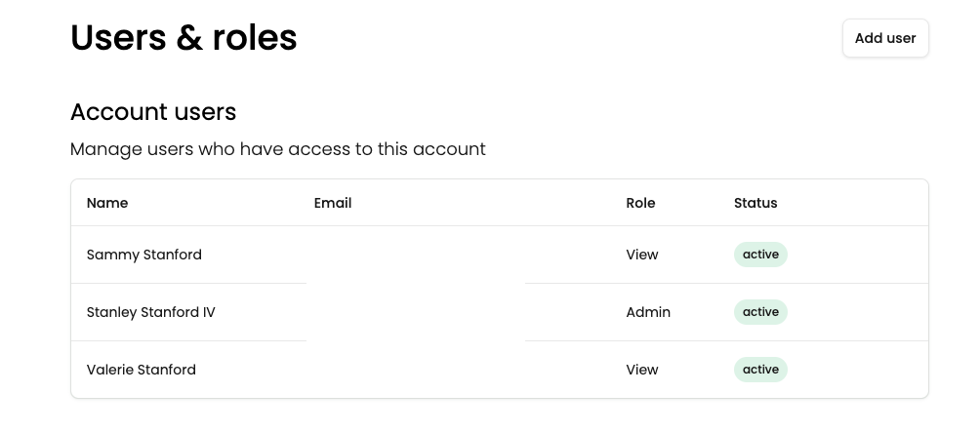Click Valerie Stanford's active status badge
Image resolution: width=980 pixels, height=433 pixels.
(x=760, y=370)
